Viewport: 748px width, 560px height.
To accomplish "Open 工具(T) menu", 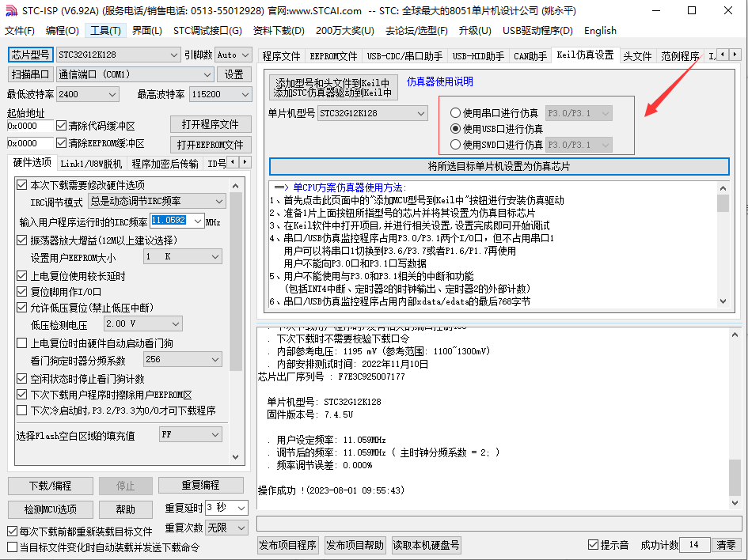I will click(105, 31).
